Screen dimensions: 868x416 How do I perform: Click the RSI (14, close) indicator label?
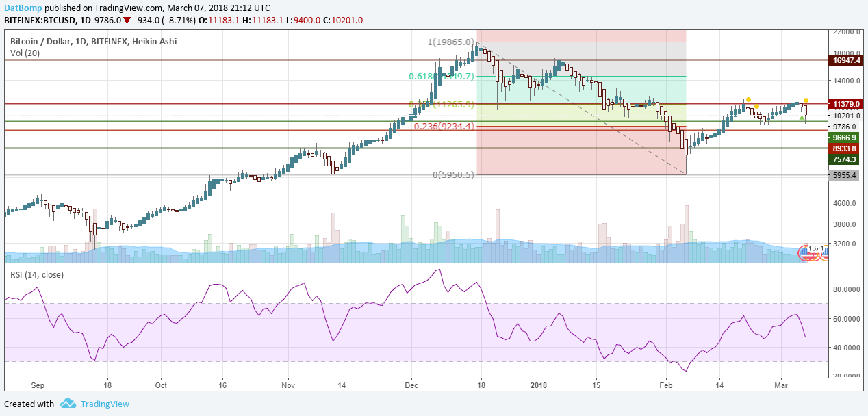(37, 274)
